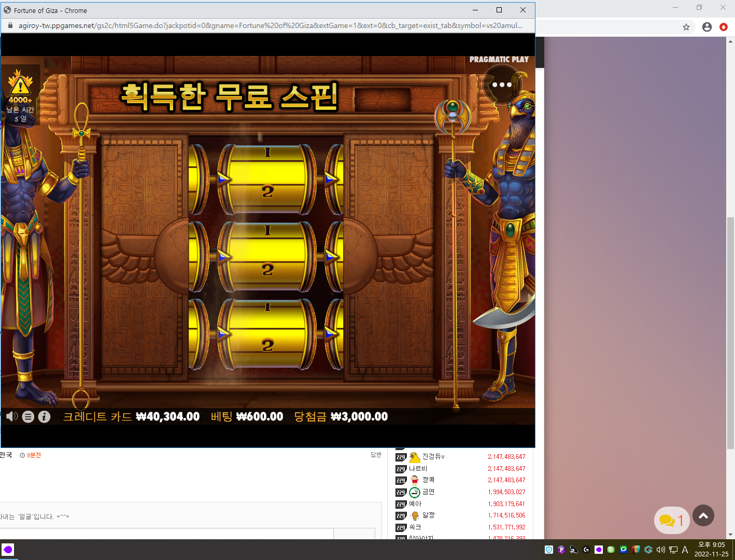Click the 229 level badge beside 예아
Screen dimensions: 735x560
point(401,505)
